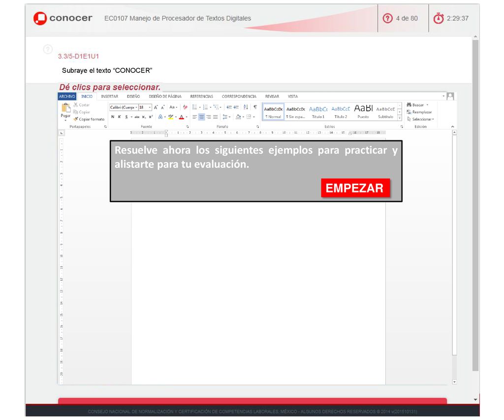Clear all formatting with the eraser icon
The height and width of the screenshot is (420, 504).
(185, 107)
